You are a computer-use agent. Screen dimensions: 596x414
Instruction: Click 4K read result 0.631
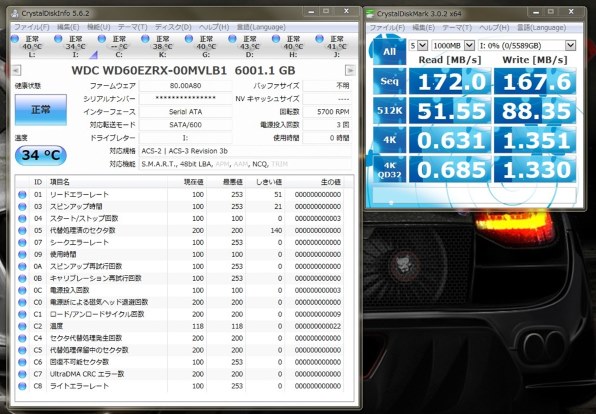point(450,140)
